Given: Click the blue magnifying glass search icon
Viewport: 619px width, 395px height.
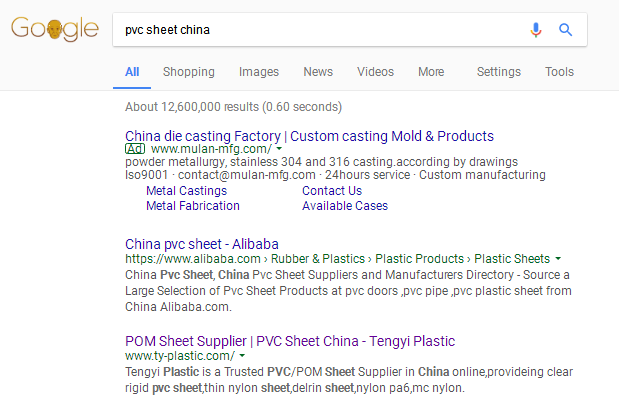Looking at the screenshot, I should (565, 30).
